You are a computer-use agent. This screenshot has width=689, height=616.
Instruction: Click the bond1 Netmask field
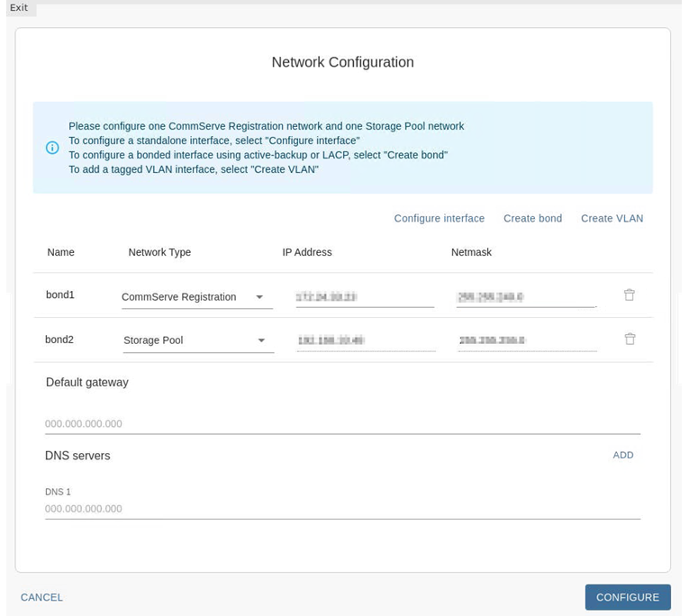(526, 297)
